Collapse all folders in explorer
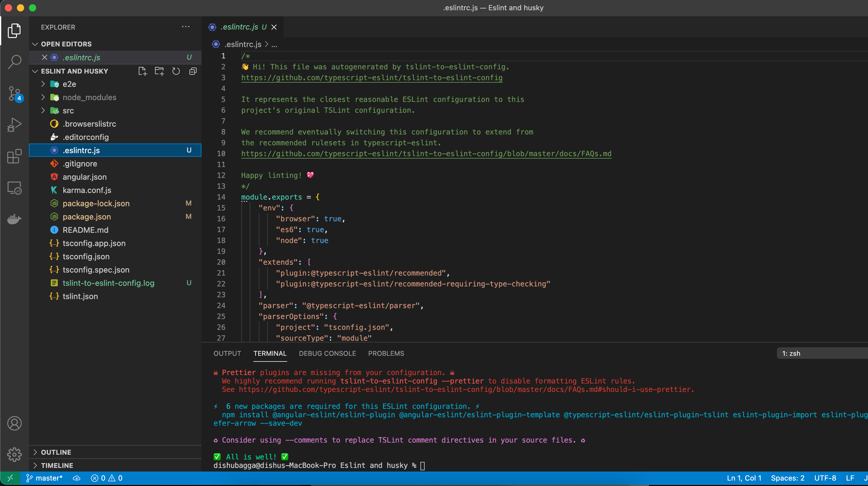This screenshot has width=868, height=486. pyautogui.click(x=193, y=71)
